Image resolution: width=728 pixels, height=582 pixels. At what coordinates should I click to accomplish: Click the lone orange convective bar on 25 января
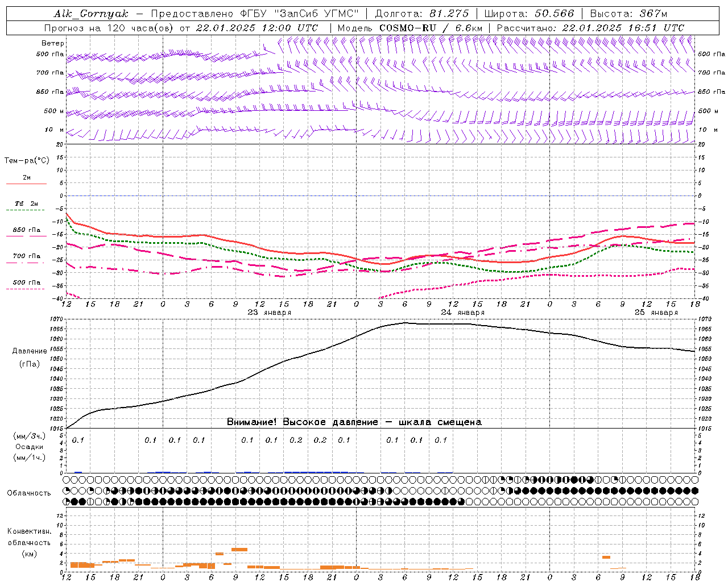(x=606, y=557)
